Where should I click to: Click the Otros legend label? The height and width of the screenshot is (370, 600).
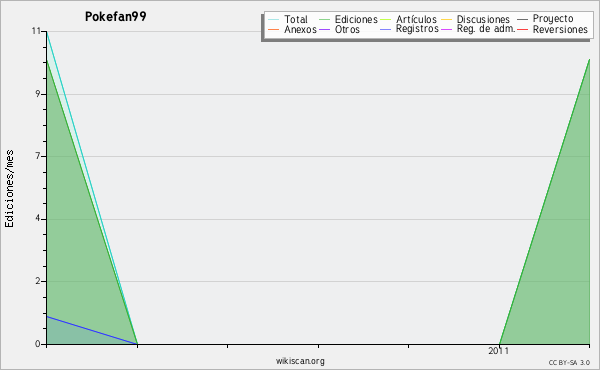[347, 29]
